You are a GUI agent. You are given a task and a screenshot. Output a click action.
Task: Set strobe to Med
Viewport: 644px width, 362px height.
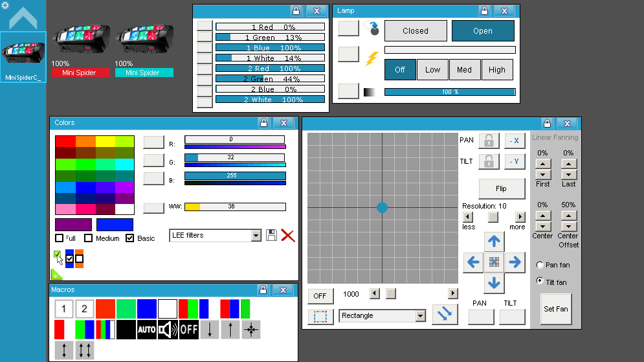point(465,70)
